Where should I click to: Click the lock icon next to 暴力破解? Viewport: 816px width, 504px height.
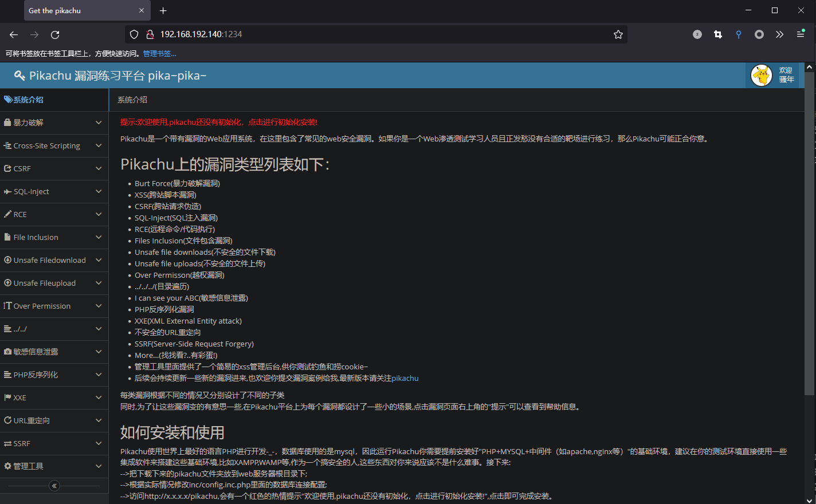pyautogui.click(x=7, y=123)
